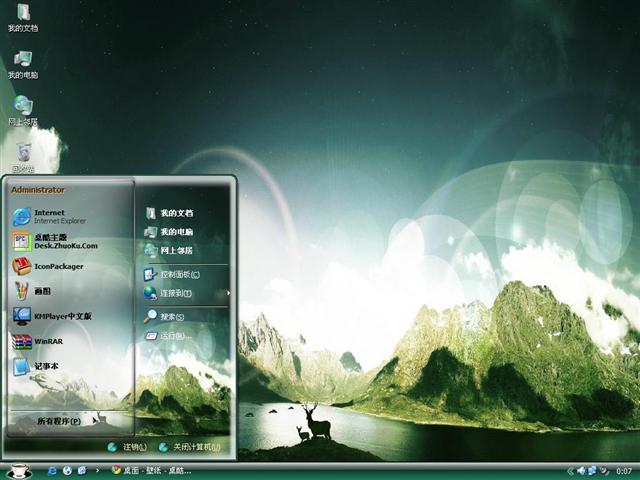The height and width of the screenshot is (480, 640).
Task: Open 网上邻居 desktop icon
Action: 23,111
